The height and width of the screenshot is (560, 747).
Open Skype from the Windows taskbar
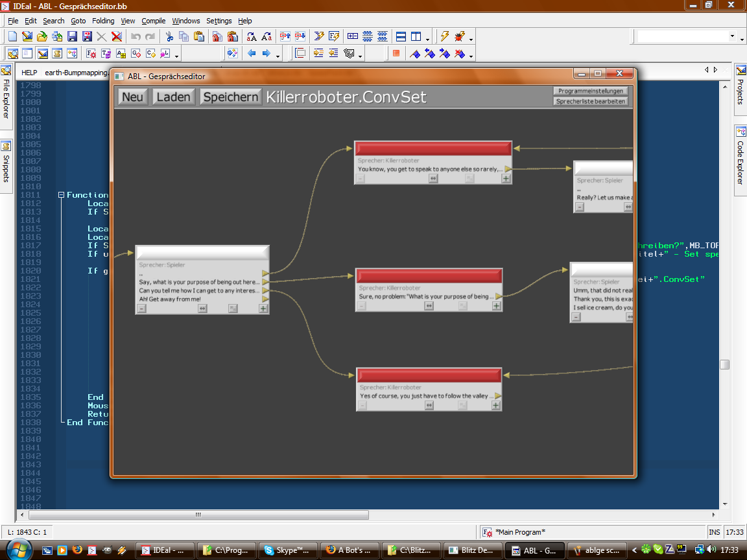pos(287,550)
